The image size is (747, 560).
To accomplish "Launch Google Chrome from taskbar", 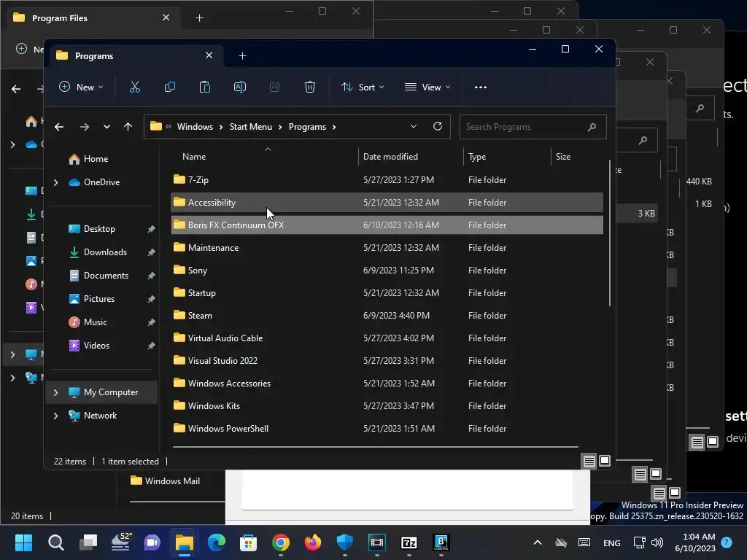I will click(281, 542).
